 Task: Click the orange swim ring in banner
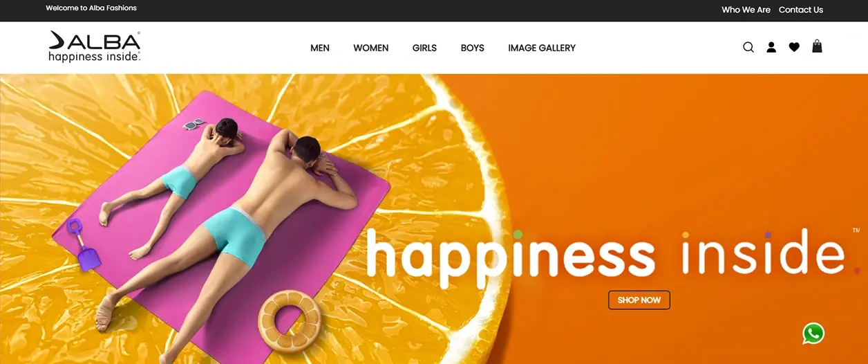click(x=290, y=321)
